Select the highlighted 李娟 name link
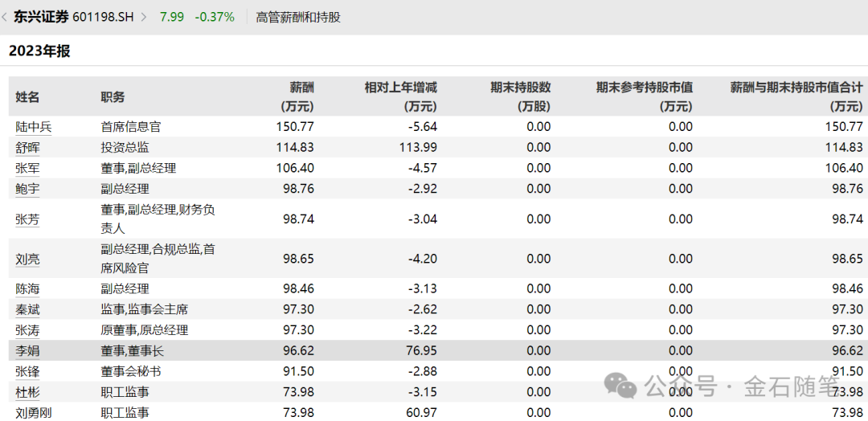868x421 pixels. pos(27,351)
